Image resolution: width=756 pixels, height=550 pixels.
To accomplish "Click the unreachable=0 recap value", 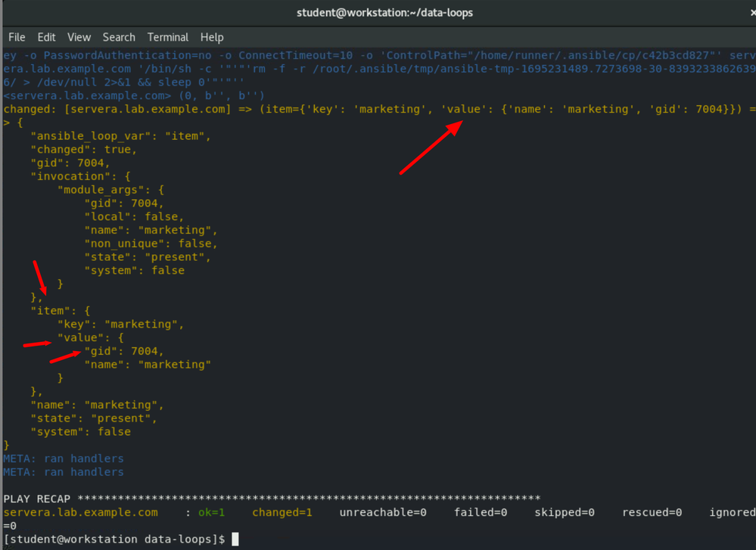I will (383, 513).
